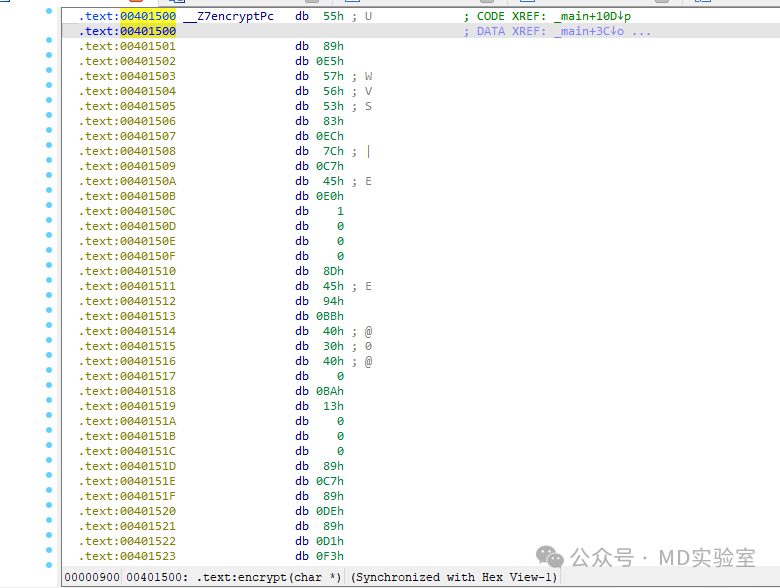Click the address .text:0040151B

(127, 436)
